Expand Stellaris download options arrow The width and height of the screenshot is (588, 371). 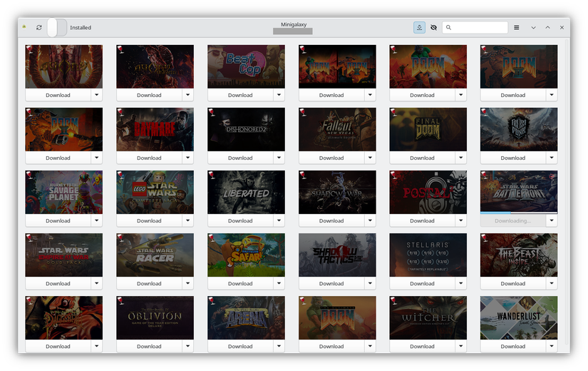tap(461, 283)
